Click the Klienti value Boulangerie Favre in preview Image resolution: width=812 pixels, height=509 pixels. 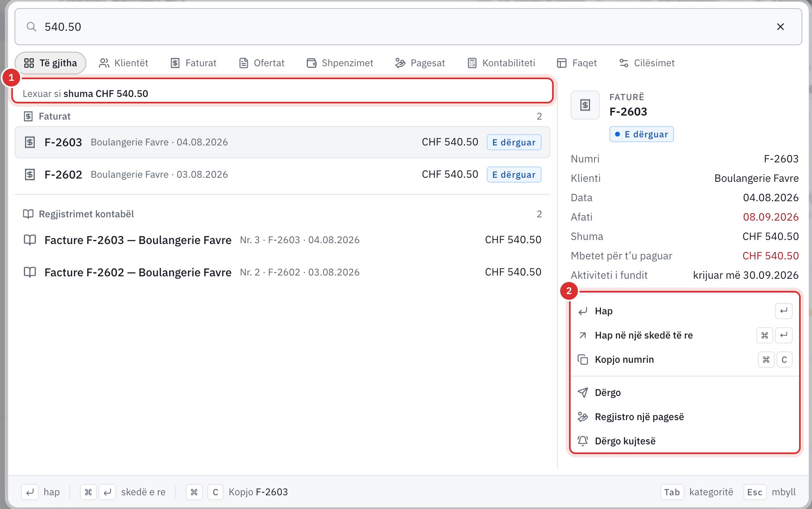pos(756,178)
